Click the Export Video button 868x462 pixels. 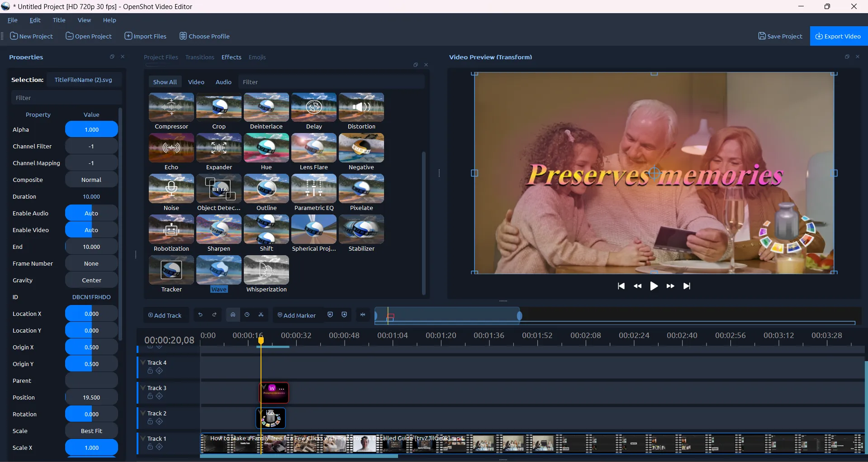coord(838,36)
